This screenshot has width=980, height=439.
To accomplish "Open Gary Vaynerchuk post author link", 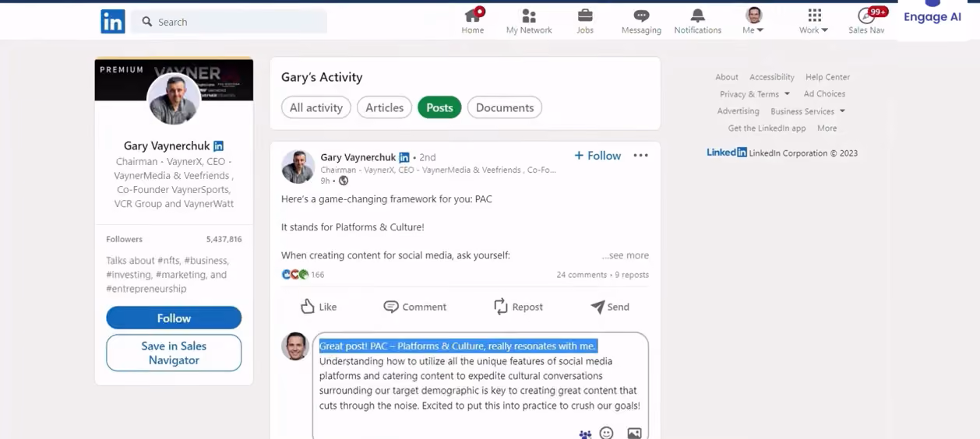I will click(358, 157).
